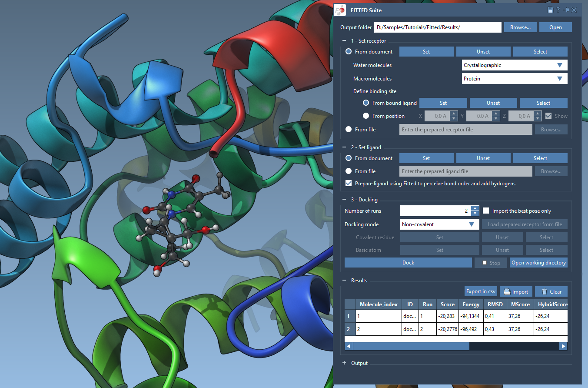Click Set for From bound ligand
The image size is (588, 388).
tap(443, 103)
